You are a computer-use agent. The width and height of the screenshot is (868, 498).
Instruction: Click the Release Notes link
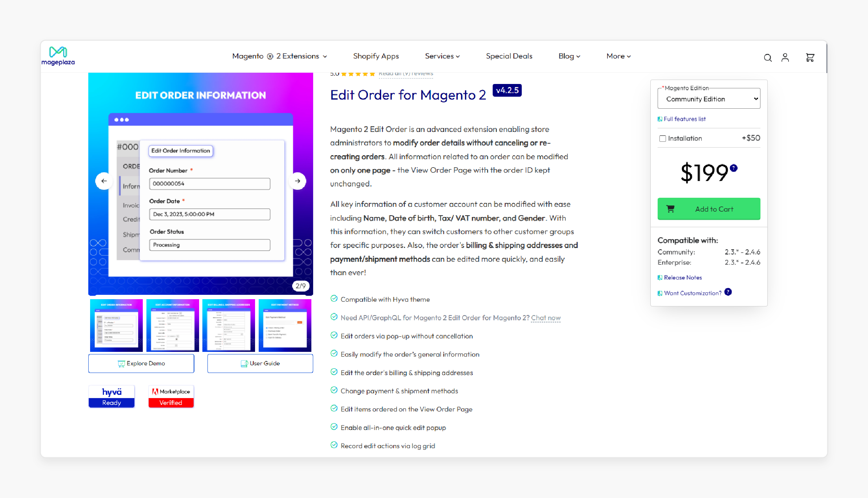click(683, 277)
